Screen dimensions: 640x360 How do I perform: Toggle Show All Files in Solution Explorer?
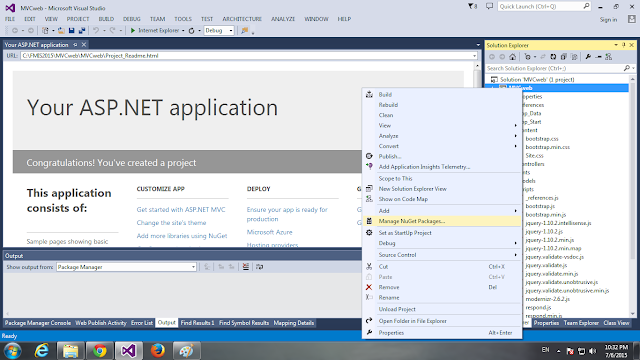coord(574,57)
